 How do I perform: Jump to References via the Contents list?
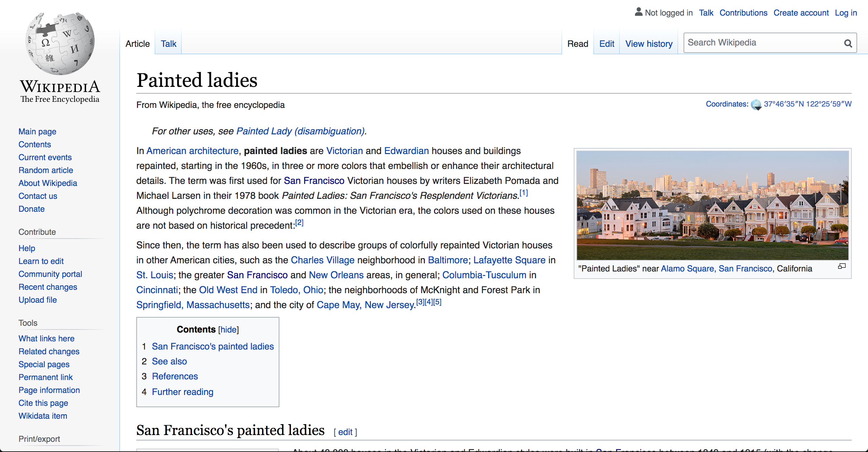[x=175, y=376]
